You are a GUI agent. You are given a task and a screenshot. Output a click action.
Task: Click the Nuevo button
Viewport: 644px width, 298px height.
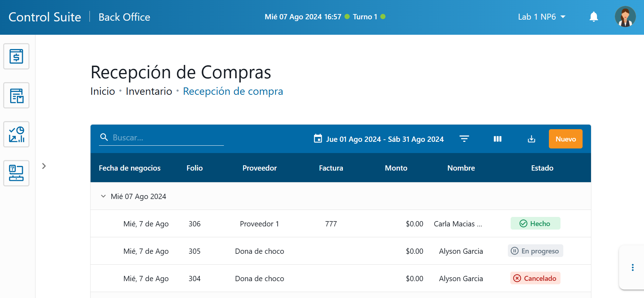tap(565, 139)
